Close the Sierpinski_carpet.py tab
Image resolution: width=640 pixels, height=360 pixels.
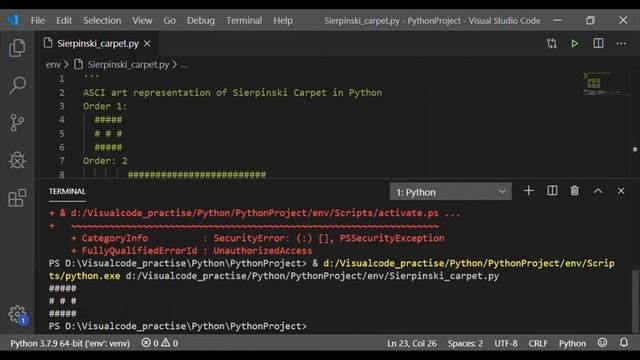point(147,43)
